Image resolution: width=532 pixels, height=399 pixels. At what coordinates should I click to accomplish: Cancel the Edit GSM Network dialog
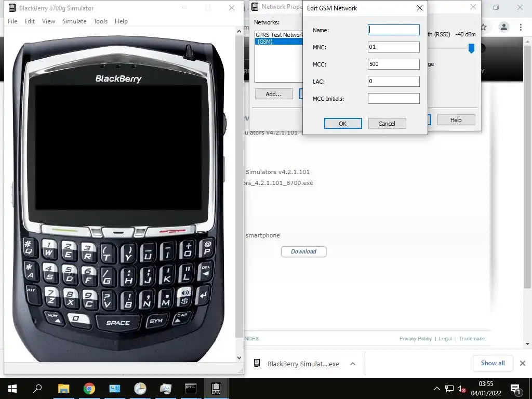click(387, 124)
